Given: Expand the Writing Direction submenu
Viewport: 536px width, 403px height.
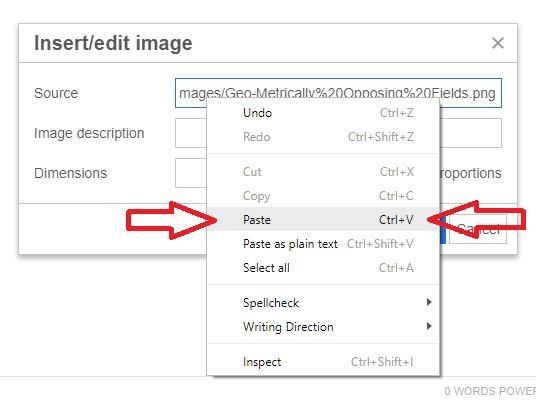Looking at the screenshot, I should 323,326.
